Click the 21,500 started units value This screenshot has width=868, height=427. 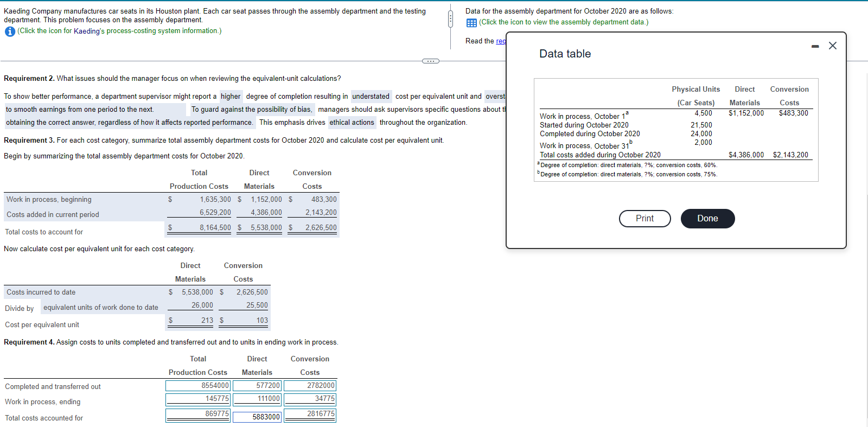pyautogui.click(x=701, y=125)
